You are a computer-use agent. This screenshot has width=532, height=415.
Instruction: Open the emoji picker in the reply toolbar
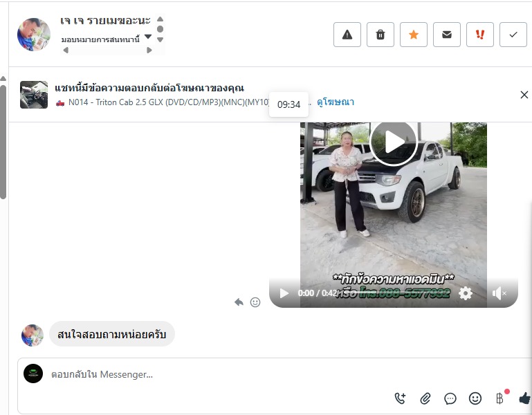click(x=475, y=398)
